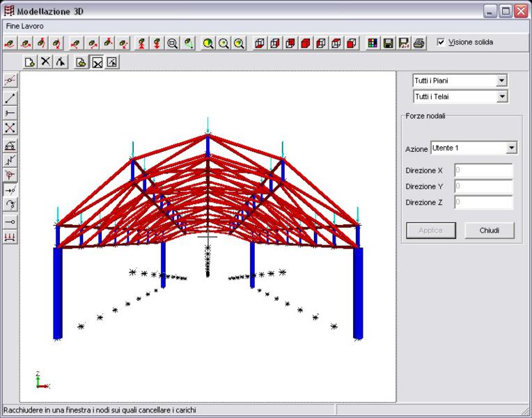This screenshot has height=418, width=532.
Task: Select the zigzag spring tool in sidebar
Action: [x=10, y=160]
